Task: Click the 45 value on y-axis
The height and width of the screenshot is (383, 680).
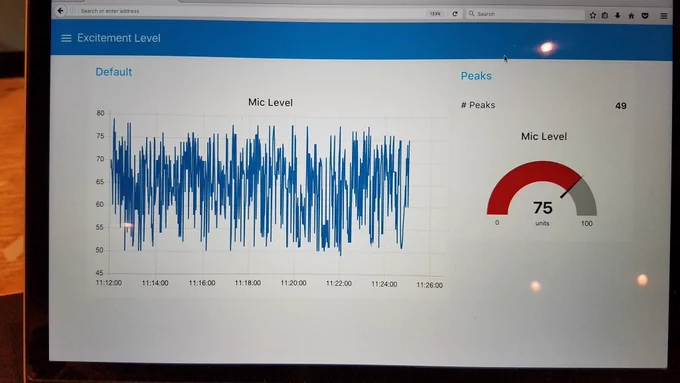Action: click(x=99, y=273)
